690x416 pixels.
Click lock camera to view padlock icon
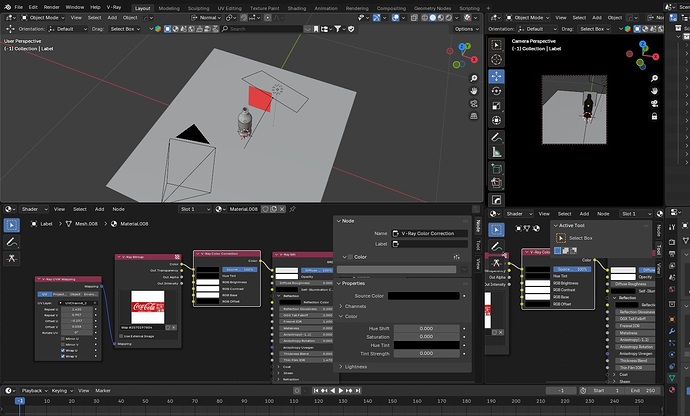pyautogui.click(x=654, y=116)
